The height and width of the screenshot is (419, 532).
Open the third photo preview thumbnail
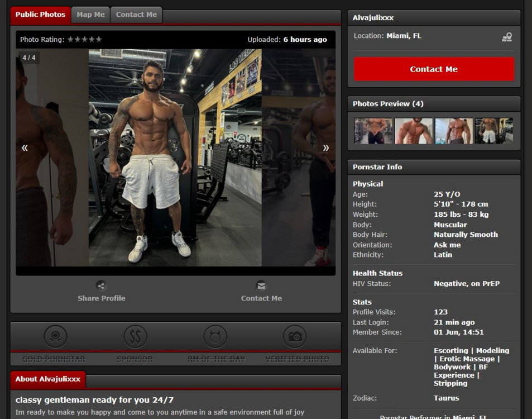tap(454, 131)
